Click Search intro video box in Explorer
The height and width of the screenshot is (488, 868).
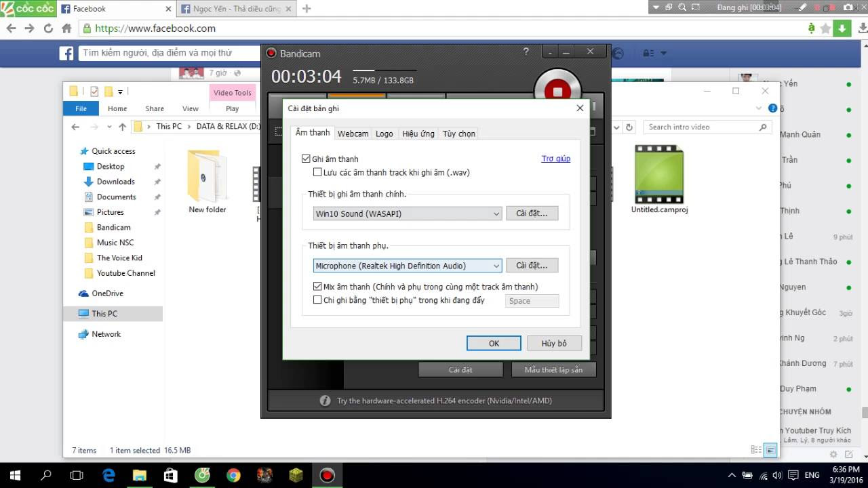tap(708, 127)
